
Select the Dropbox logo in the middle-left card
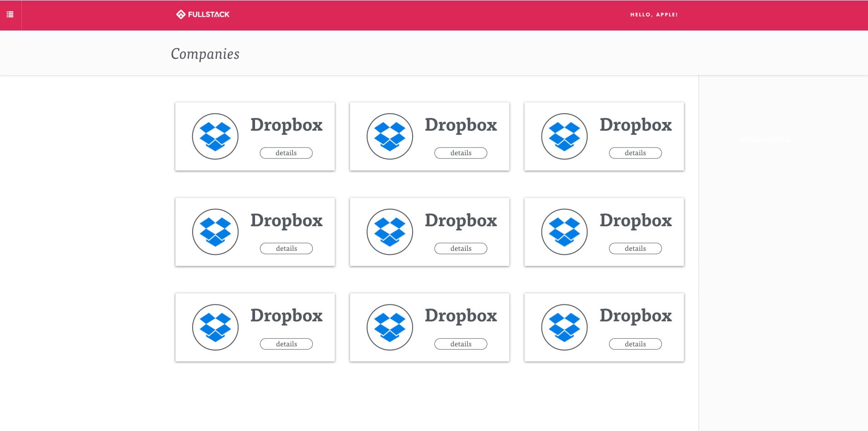point(215,232)
